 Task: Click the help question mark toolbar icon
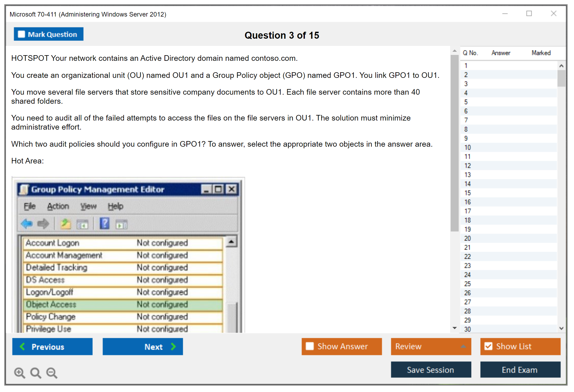[x=104, y=223]
